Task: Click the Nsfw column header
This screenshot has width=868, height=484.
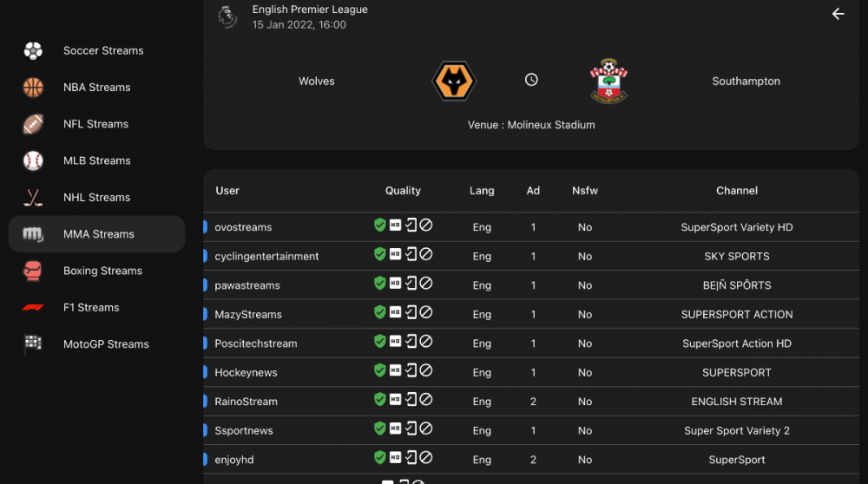Action: pyautogui.click(x=585, y=190)
